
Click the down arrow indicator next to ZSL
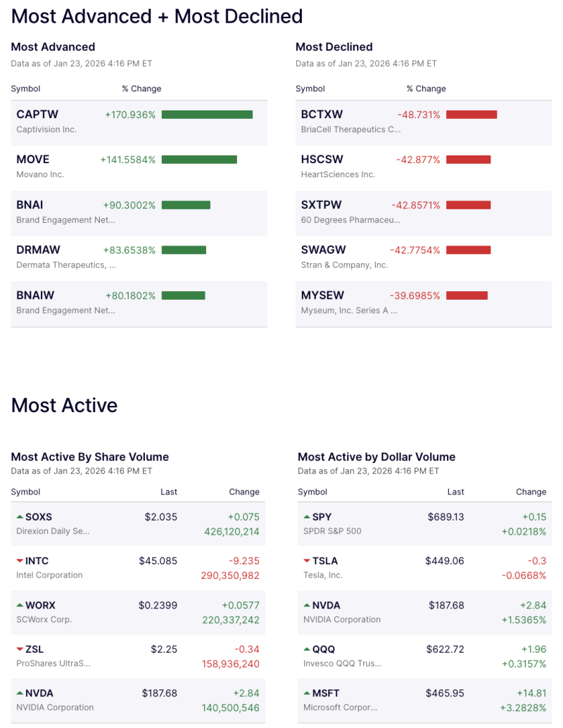click(x=21, y=649)
